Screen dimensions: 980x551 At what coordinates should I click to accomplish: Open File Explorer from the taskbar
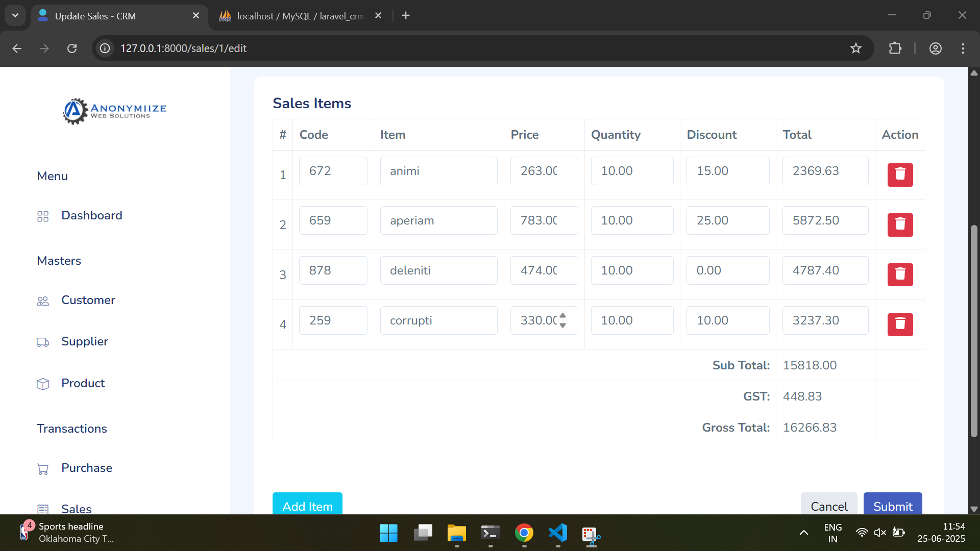click(x=456, y=533)
